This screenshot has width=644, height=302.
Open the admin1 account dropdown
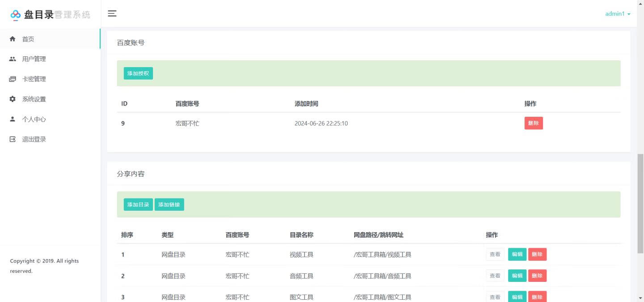pyautogui.click(x=617, y=14)
